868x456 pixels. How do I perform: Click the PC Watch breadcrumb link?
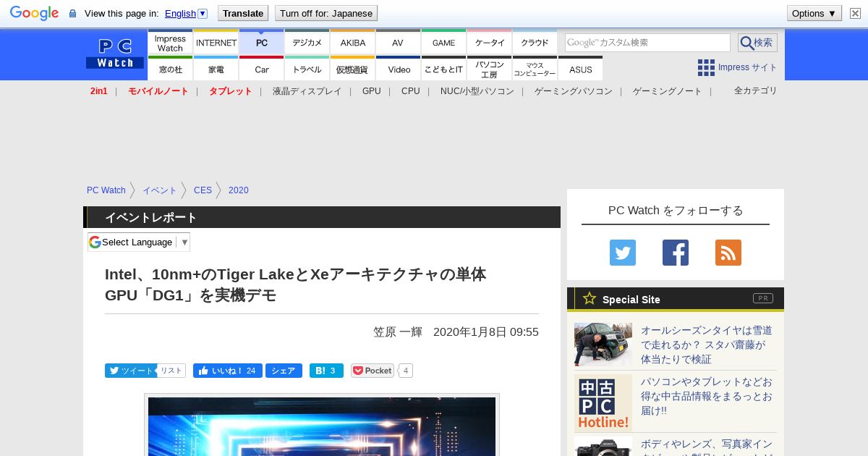coord(106,190)
